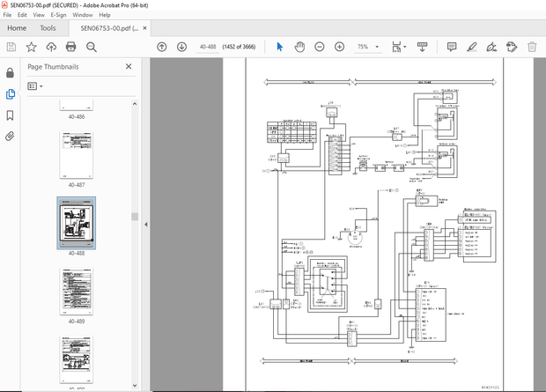The height and width of the screenshot is (392, 546).
Task: Close the Page Thumbnails panel
Action: pos(129,66)
